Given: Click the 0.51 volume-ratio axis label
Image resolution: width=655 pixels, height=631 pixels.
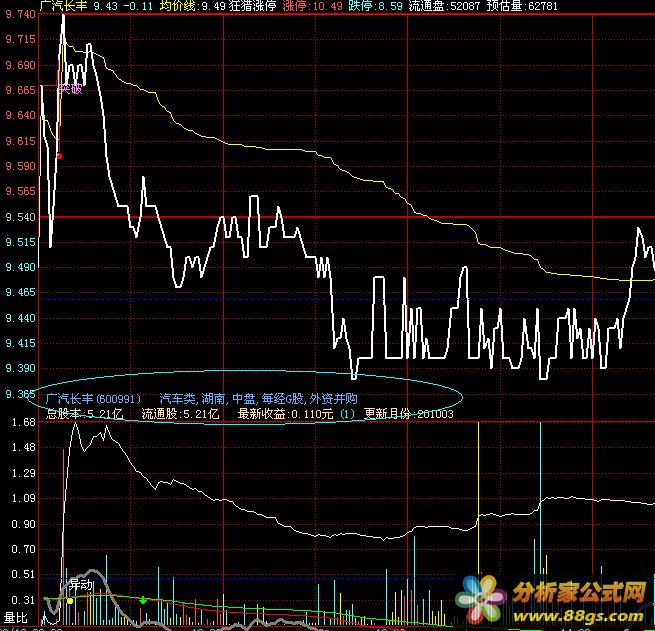Looking at the screenshot, I should [24, 574].
